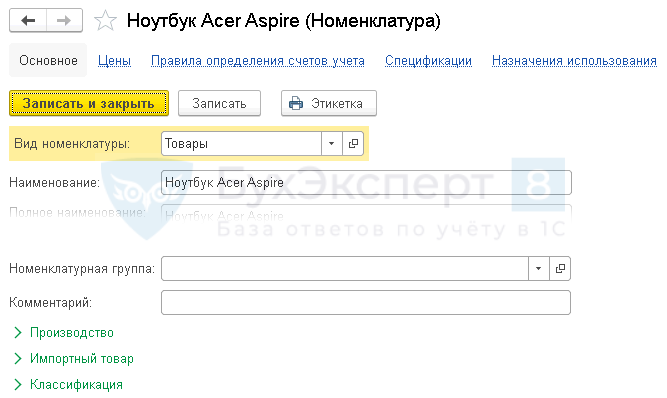
Task: Click into the Вид номенклатуры field
Action: click(241, 144)
